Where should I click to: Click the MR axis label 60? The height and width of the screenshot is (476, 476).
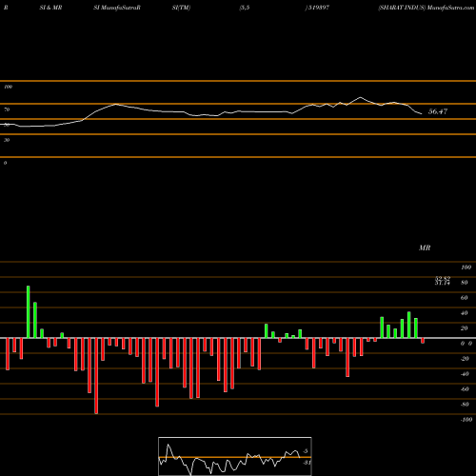(x=464, y=298)
